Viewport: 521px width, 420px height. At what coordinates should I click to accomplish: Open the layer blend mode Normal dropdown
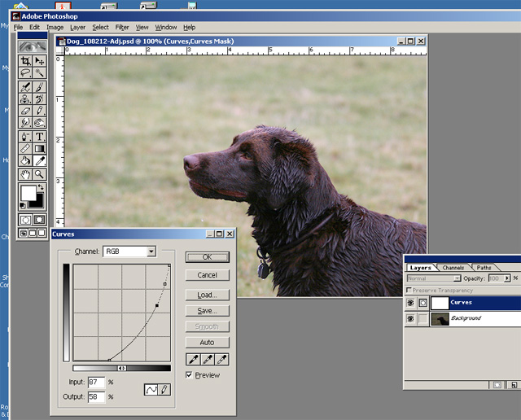(x=457, y=278)
